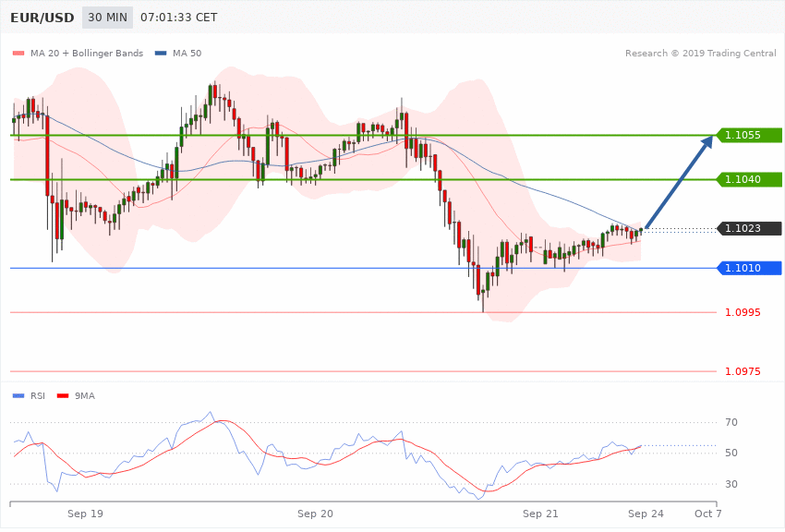Click the MA 50 legend label
785x532 pixels.
pos(187,53)
